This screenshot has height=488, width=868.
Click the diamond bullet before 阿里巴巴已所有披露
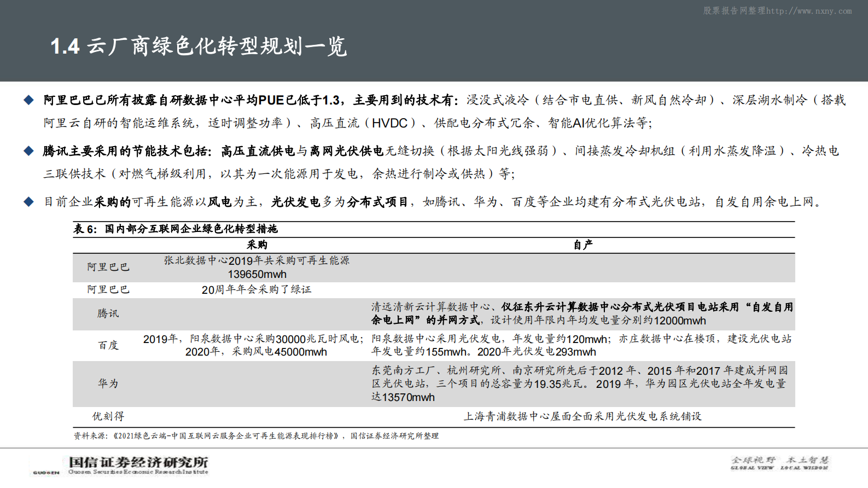coord(29,100)
